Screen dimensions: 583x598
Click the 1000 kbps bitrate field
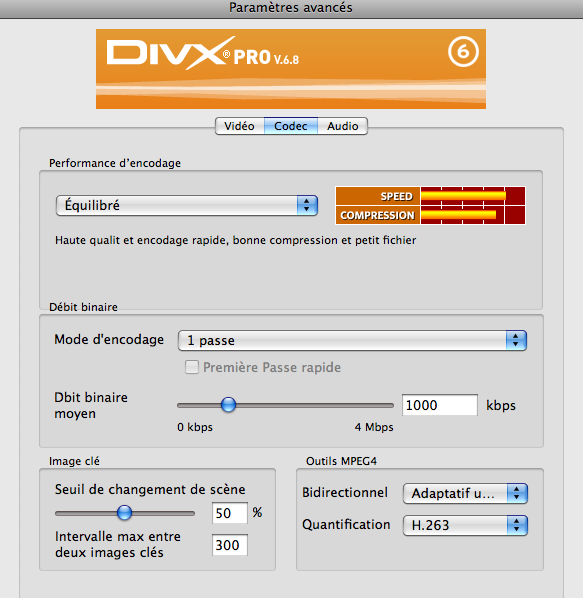click(440, 405)
